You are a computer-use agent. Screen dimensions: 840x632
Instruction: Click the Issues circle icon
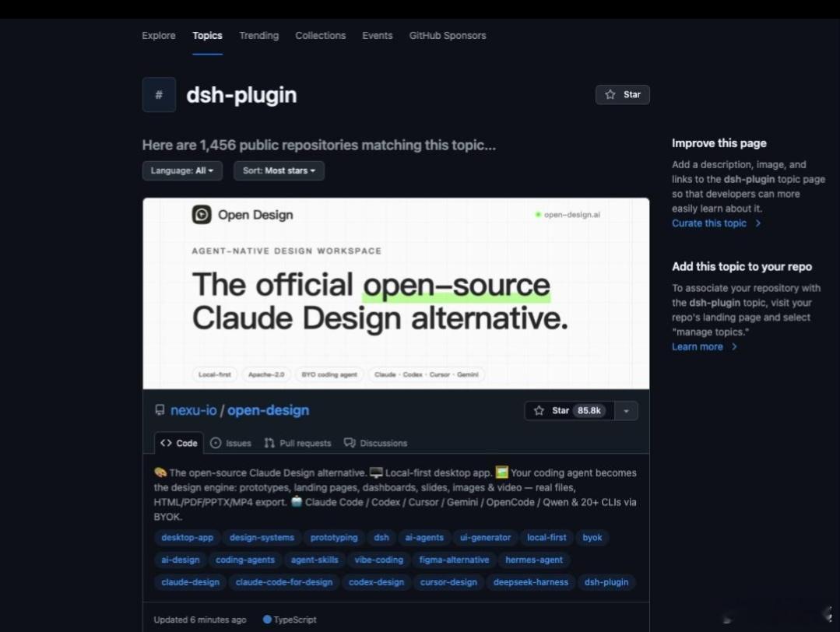[216, 443]
